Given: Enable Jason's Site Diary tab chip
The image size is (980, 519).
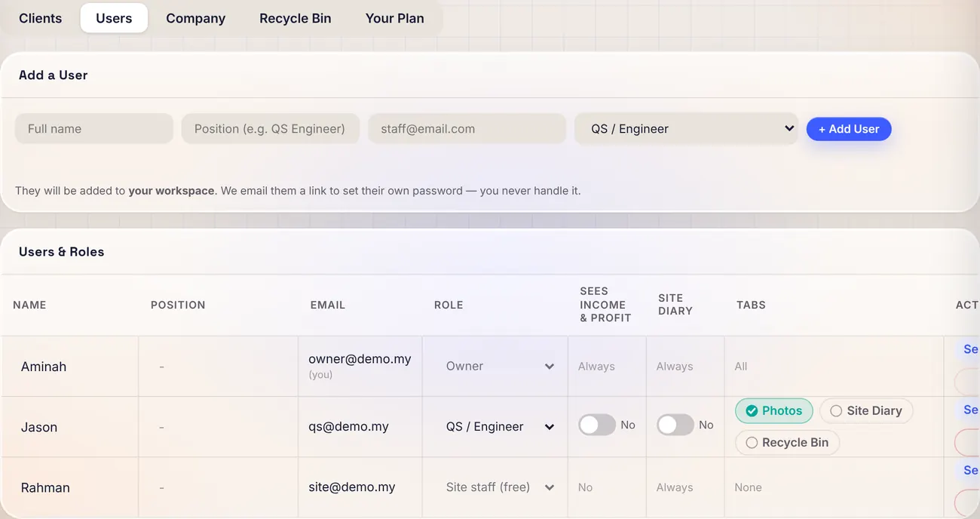Looking at the screenshot, I should click(866, 410).
